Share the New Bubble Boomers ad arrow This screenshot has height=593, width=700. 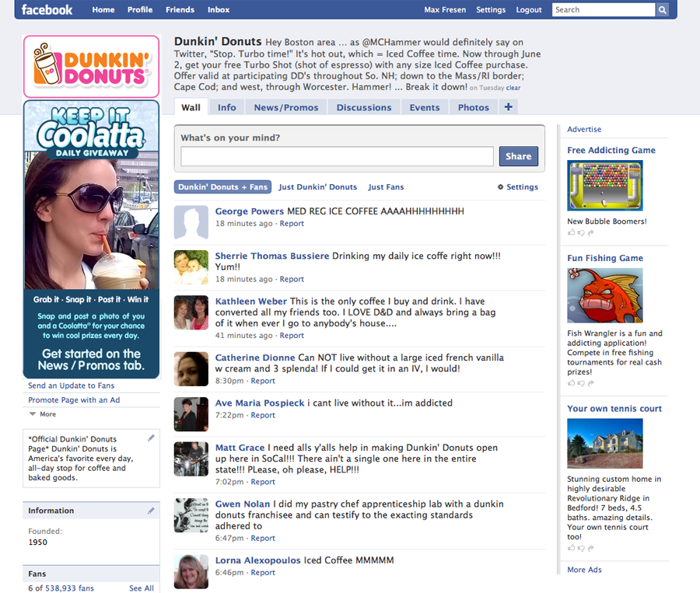pos(591,232)
